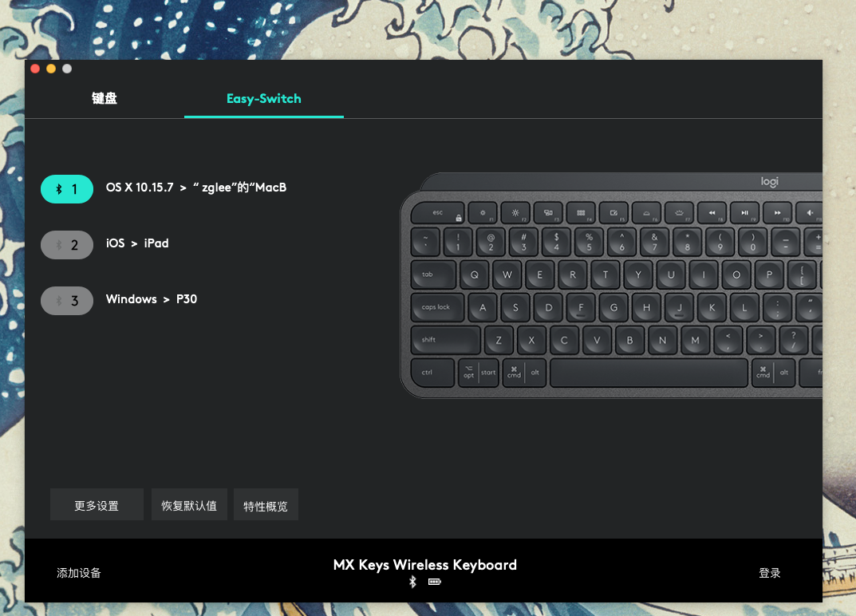Screen dimensions: 856x616
Task: Click the opt/start key on keyboard
Action: (478, 373)
